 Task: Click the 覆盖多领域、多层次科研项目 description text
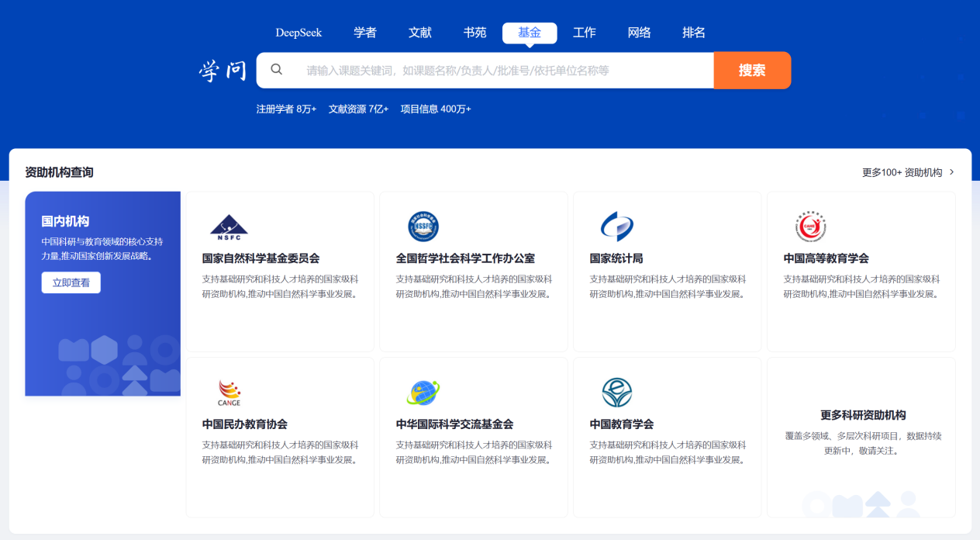click(863, 443)
